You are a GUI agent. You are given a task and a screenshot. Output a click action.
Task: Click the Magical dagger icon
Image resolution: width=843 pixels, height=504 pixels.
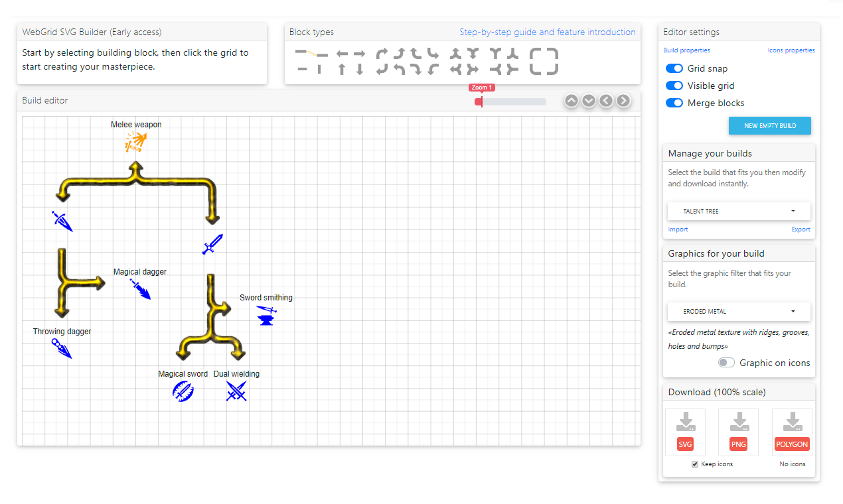coord(141,289)
